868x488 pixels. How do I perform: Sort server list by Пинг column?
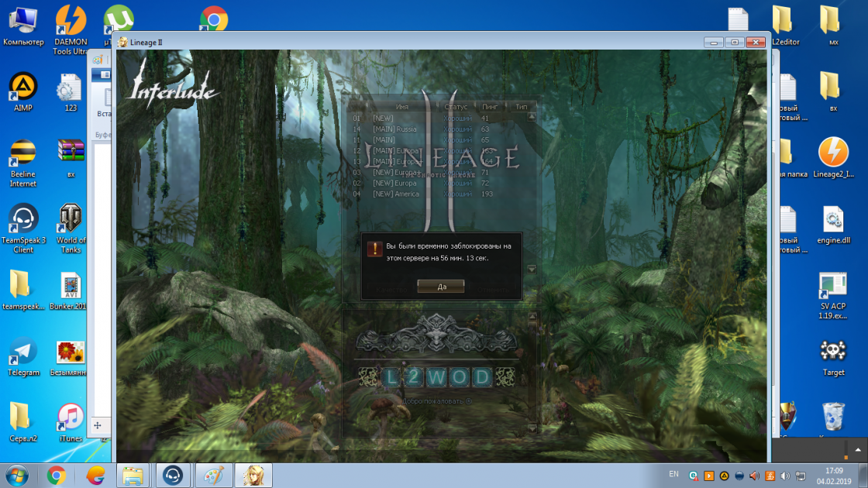[490, 106]
